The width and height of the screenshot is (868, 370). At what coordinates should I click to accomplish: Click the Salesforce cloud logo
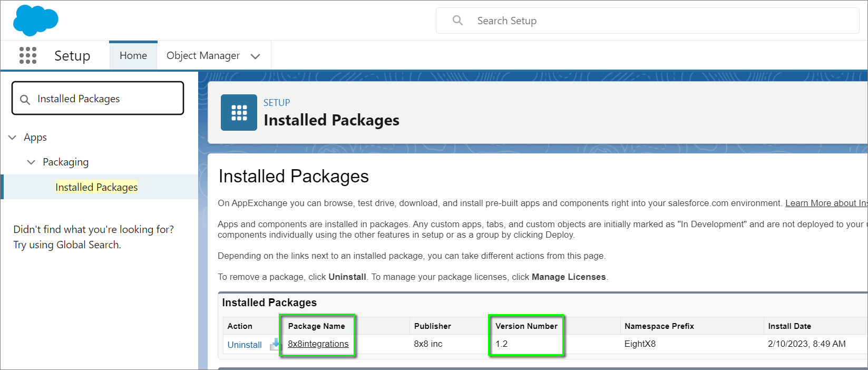(35, 21)
